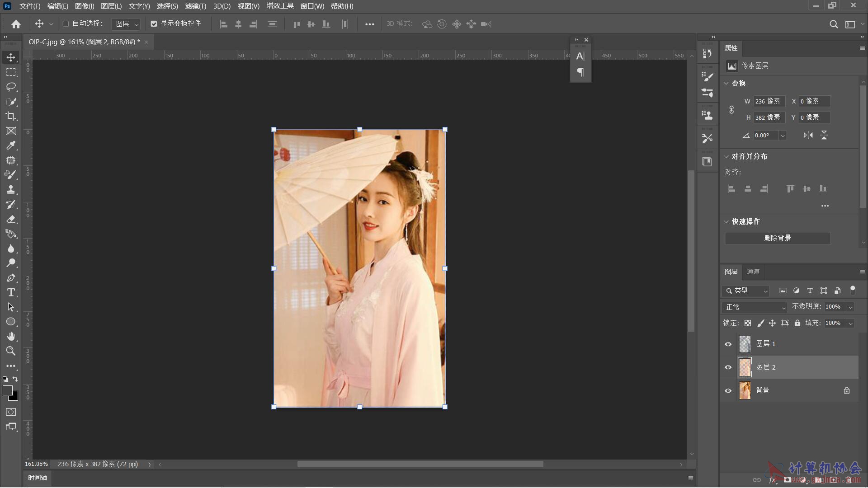868x488 pixels.
Task: Choose the Zoom tool in toolbar
Action: pos(11,351)
